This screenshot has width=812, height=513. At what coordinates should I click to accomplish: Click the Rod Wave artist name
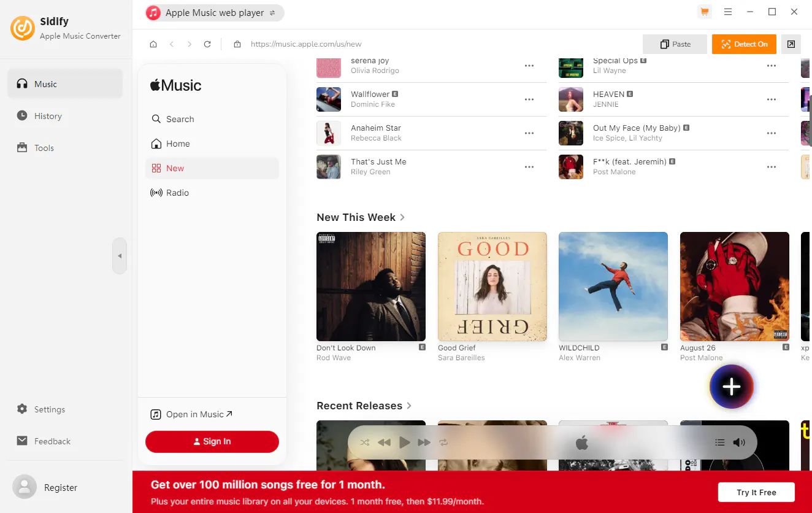334,358
